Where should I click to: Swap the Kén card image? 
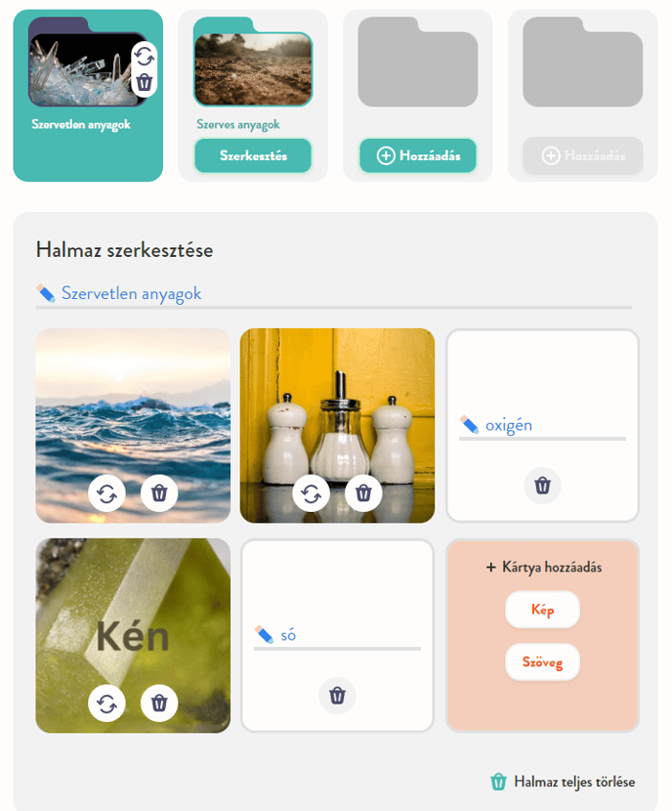coord(106,703)
